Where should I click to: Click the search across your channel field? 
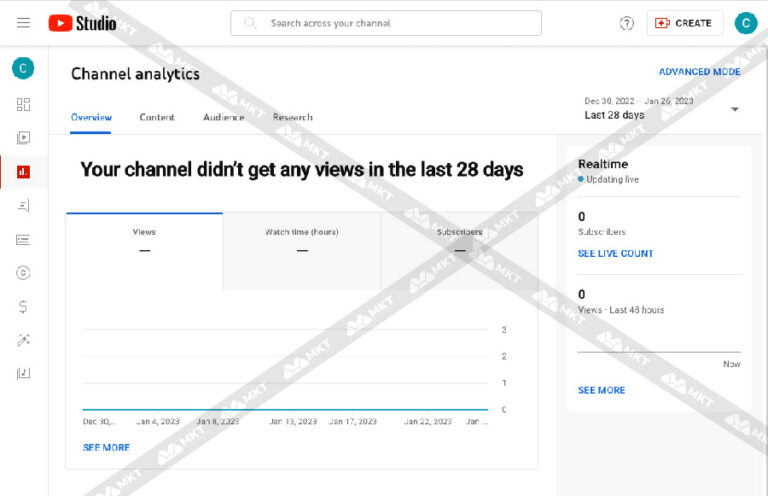[x=386, y=23]
